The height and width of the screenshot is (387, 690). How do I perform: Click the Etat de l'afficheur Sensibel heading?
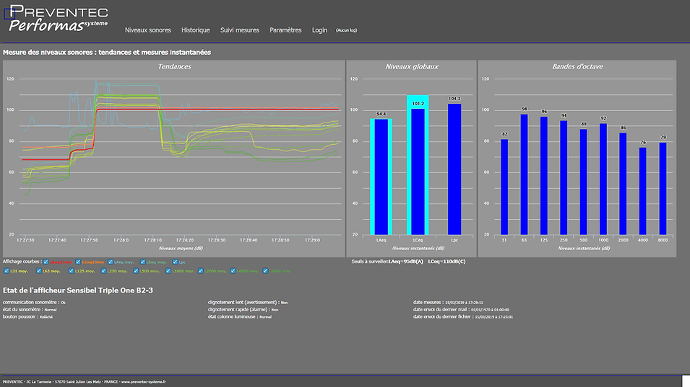pos(78,291)
